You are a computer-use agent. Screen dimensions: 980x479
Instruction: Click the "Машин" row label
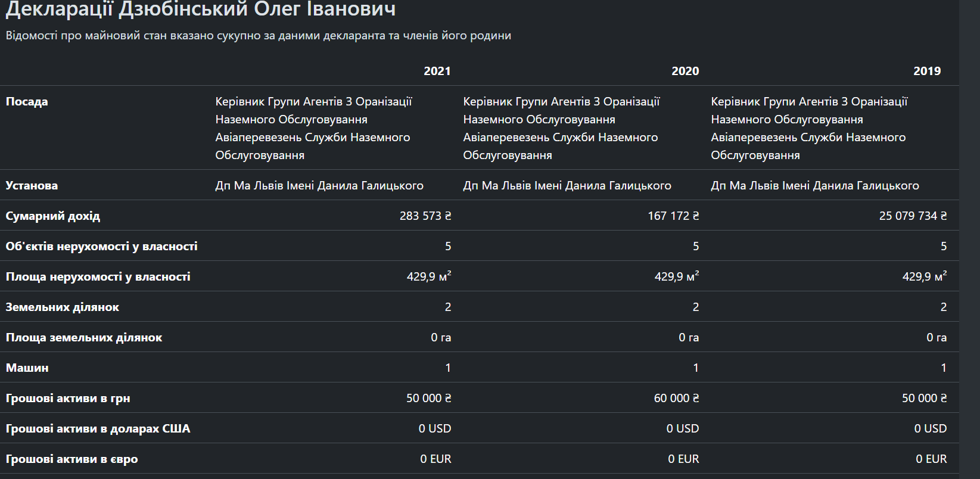click(27, 368)
